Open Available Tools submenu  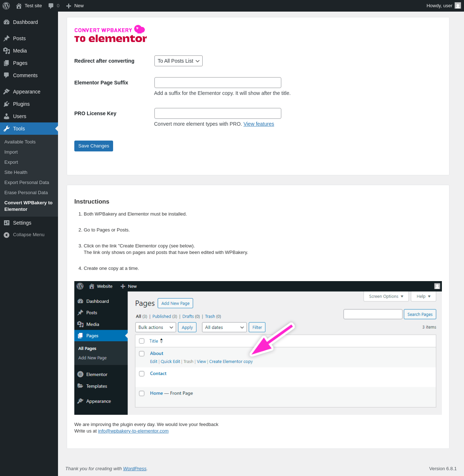pos(20,142)
